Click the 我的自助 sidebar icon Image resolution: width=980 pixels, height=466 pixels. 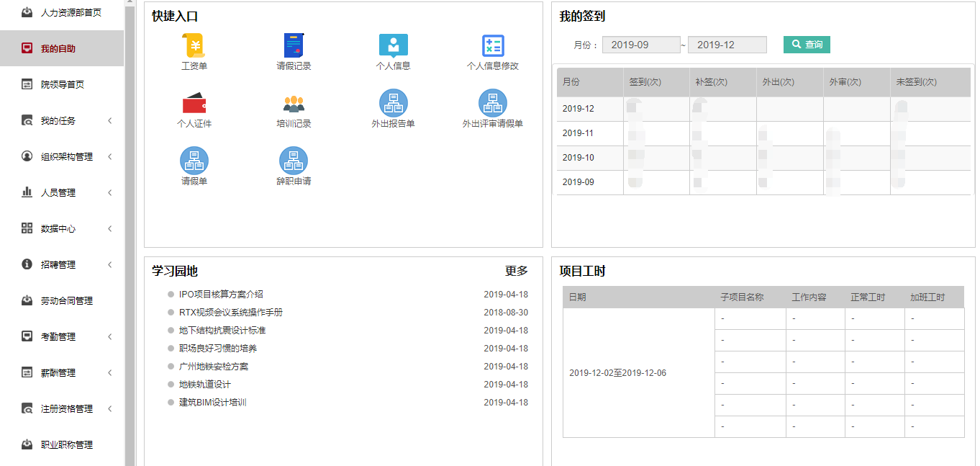coord(27,48)
